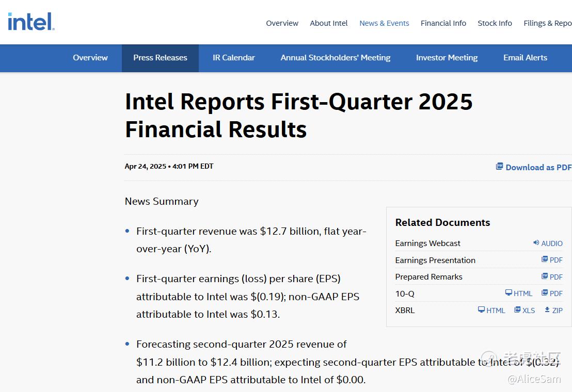The width and height of the screenshot is (572, 392).
Task: Click the XBRL ZIP download arrow icon
Action: [547, 310]
